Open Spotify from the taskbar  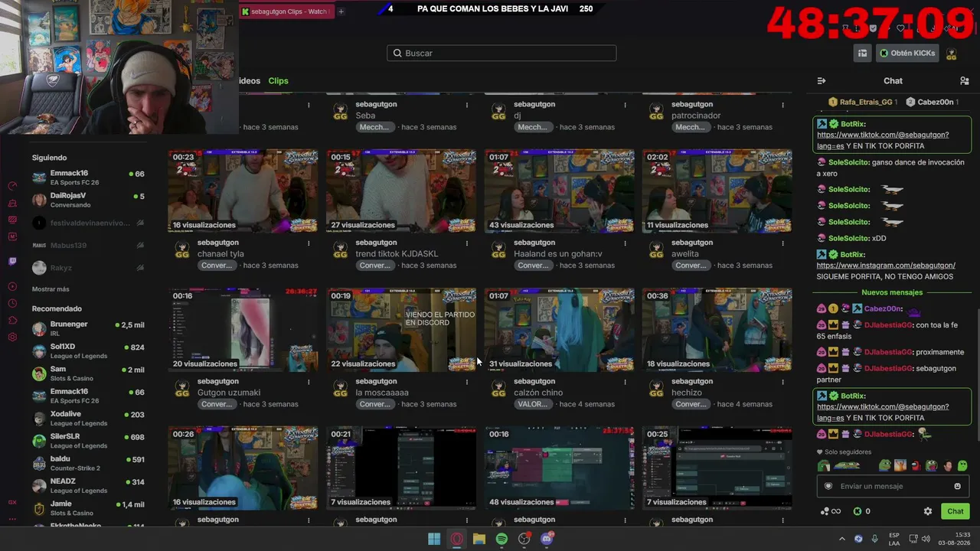pos(501,539)
